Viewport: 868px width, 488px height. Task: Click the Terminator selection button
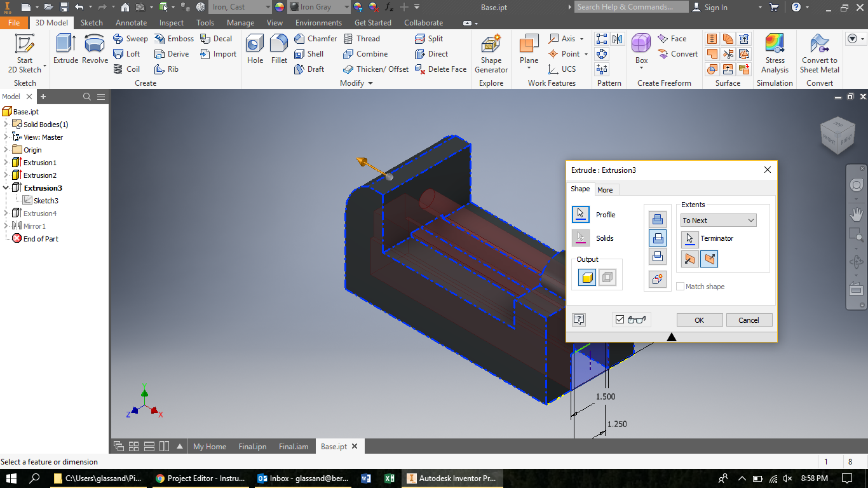[690, 238]
